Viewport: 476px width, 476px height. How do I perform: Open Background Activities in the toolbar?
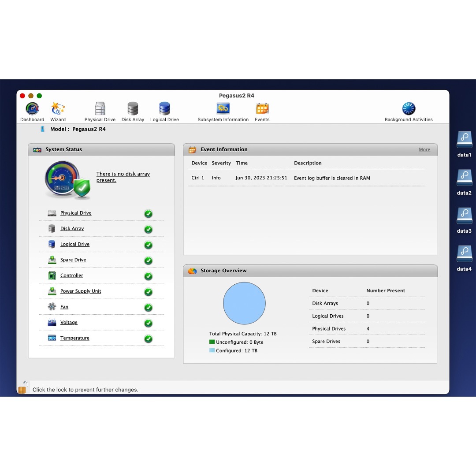(409, 112)
